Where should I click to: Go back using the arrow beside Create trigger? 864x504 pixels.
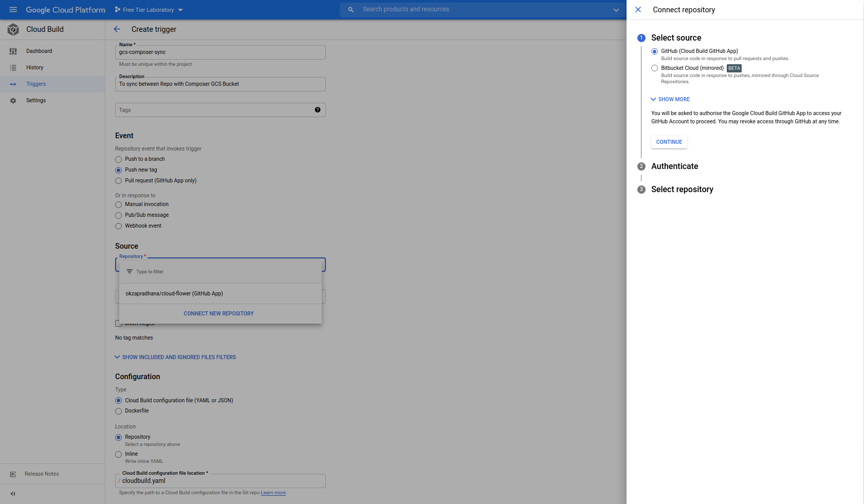(117, 29)
